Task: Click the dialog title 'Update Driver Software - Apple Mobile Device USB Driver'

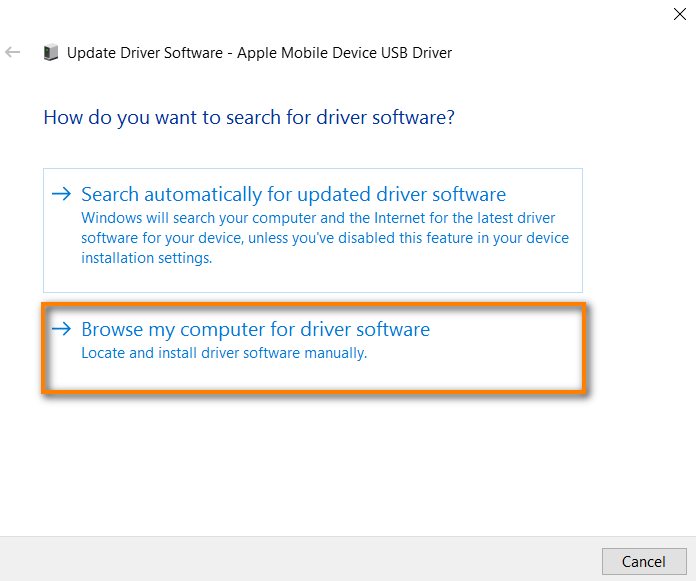Action: coord(259,53)
